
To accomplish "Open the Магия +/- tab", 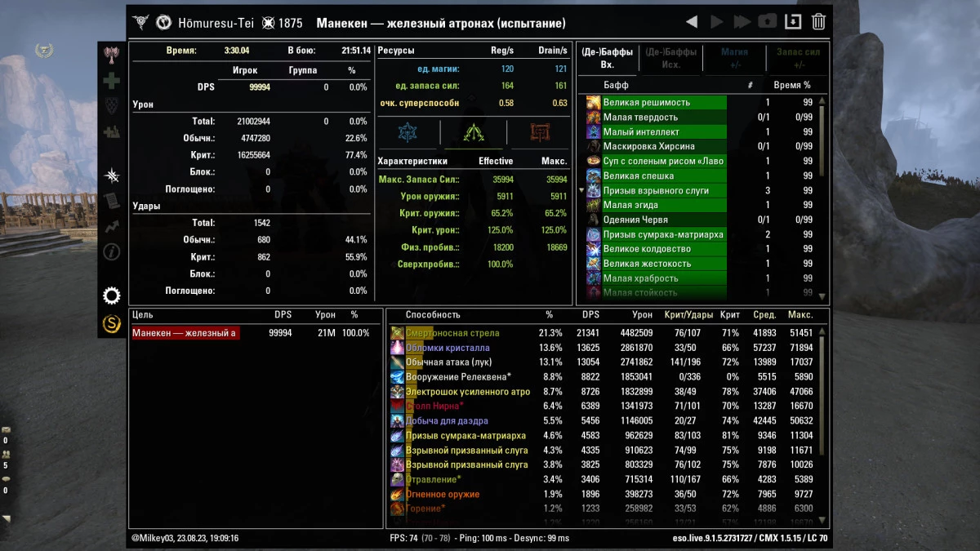I will coord(734,58).
